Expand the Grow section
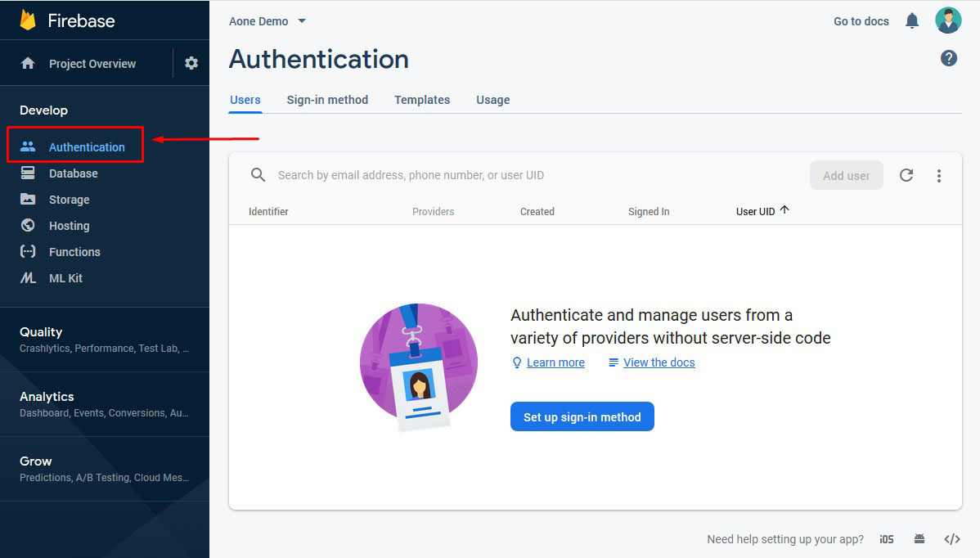 coord(105,469)
